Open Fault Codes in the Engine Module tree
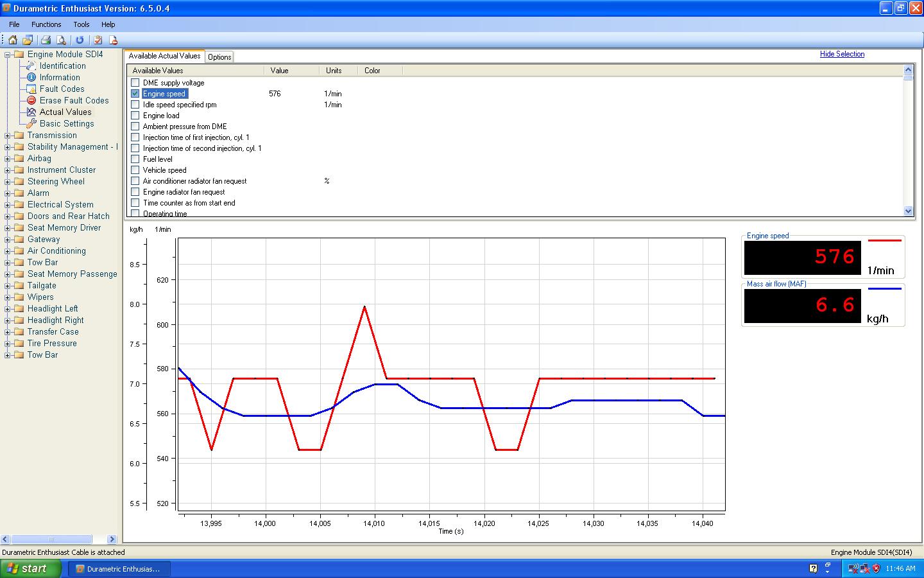924x578 pixels. [x=62, y=89]
